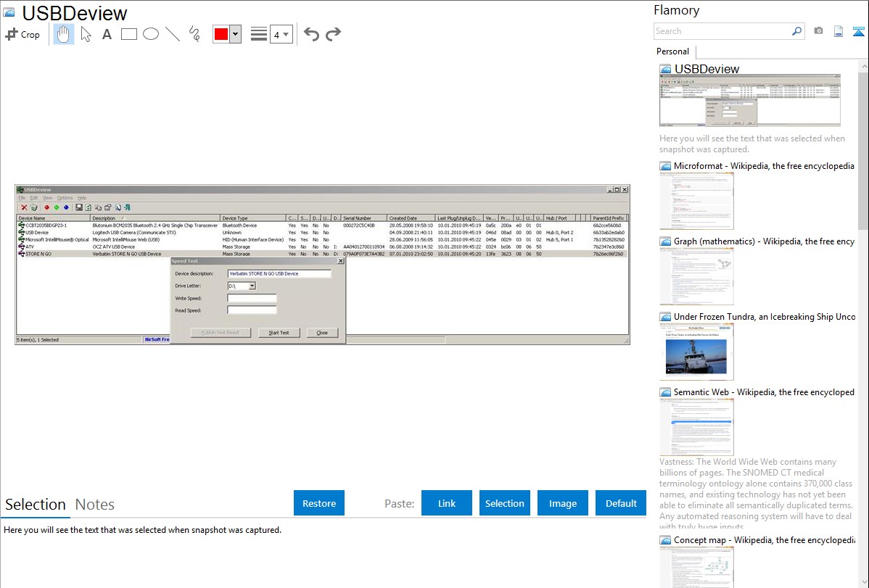Click the sidebar scroll down arrow
The width and height of the screenshot is (869, 588).
pos(864,582)
